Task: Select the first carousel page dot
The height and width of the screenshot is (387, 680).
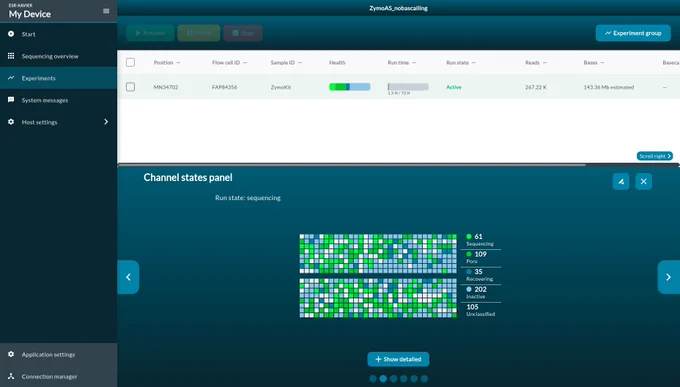Action: pyautogui.click(x=373, y=379)
